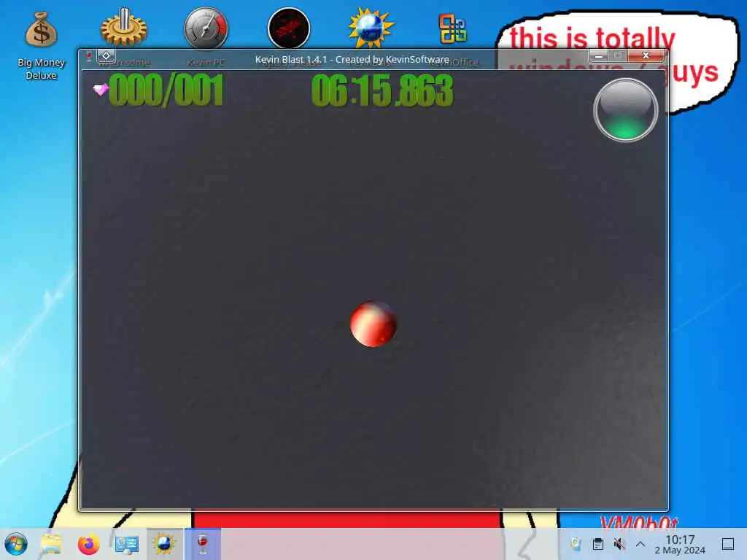Viewport: 747px width, 560px height.
Task: Click the pink gem icon beside the counter
Action: pyautogui.click(x=101, y=89)
